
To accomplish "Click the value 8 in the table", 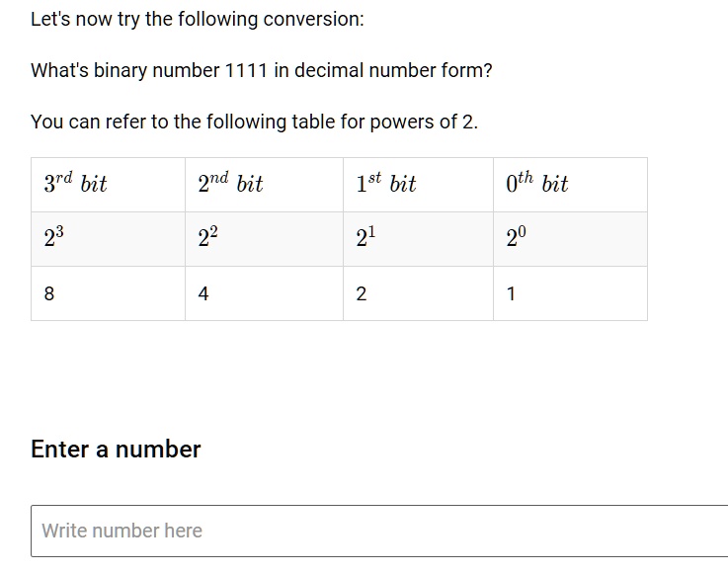I will [x=49, y=293].
